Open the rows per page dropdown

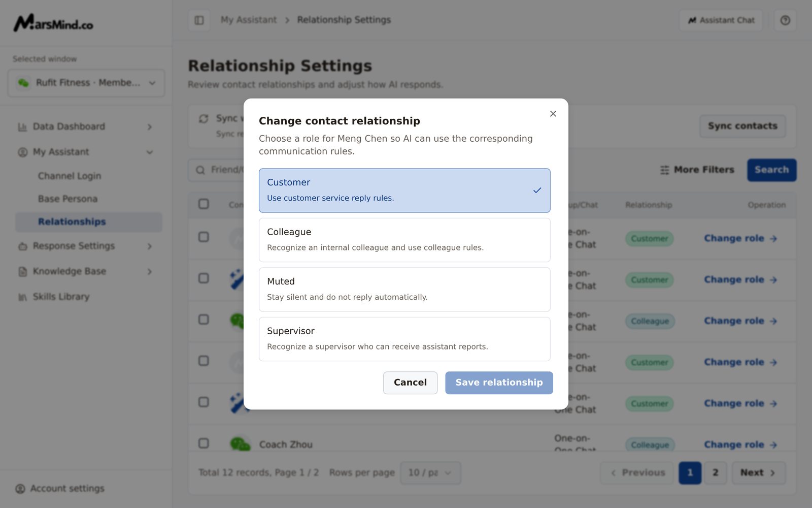(430, 472)
